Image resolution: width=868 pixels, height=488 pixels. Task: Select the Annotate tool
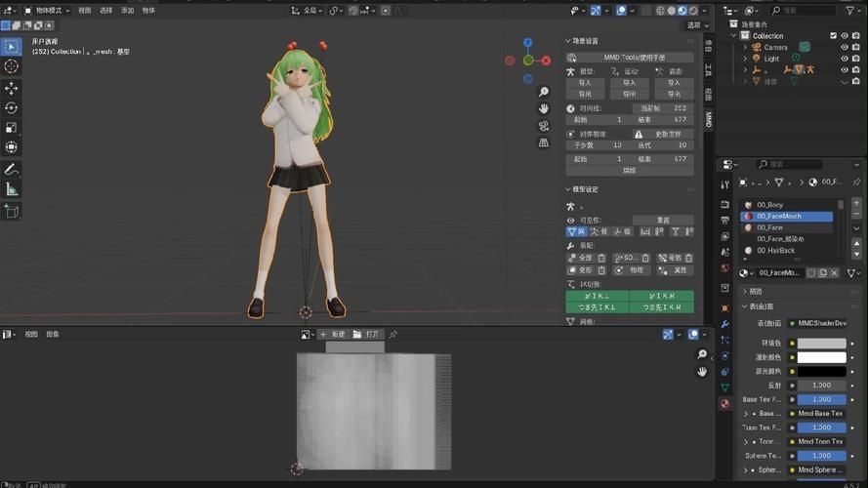pyautogui.click(x=11, y=169)
